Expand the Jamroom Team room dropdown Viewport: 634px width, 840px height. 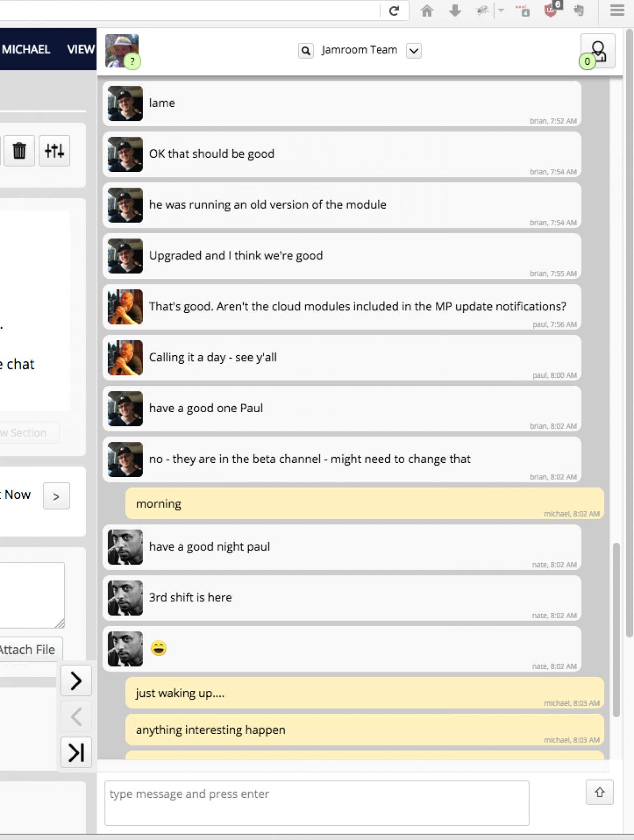pos(414,51)
